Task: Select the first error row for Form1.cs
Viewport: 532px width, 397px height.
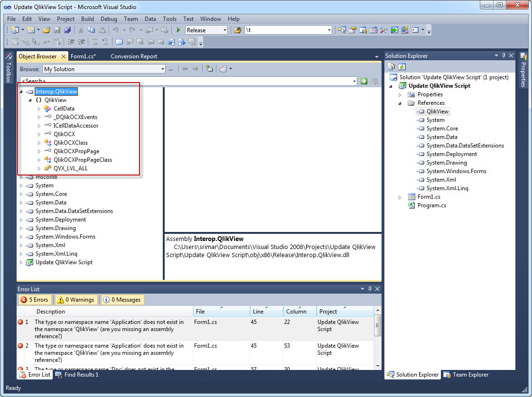Action: [x=196, y=329]
